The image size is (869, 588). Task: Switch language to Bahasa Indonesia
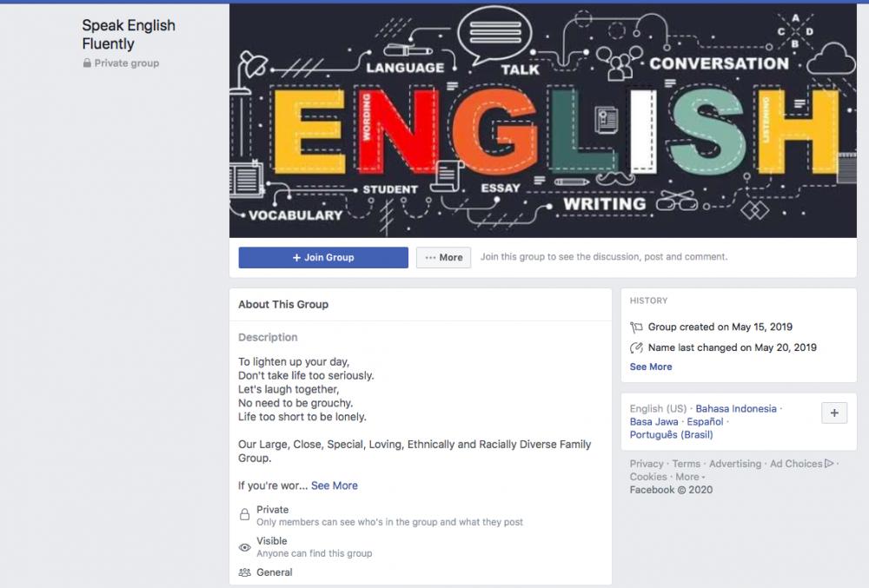coord(736,408)
